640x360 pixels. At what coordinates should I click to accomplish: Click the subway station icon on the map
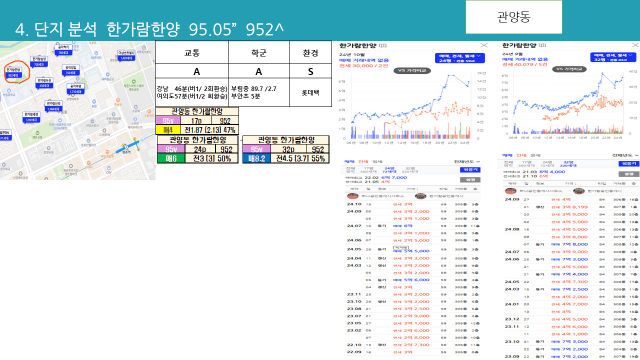pyautogui.click(x=126, y=147)
